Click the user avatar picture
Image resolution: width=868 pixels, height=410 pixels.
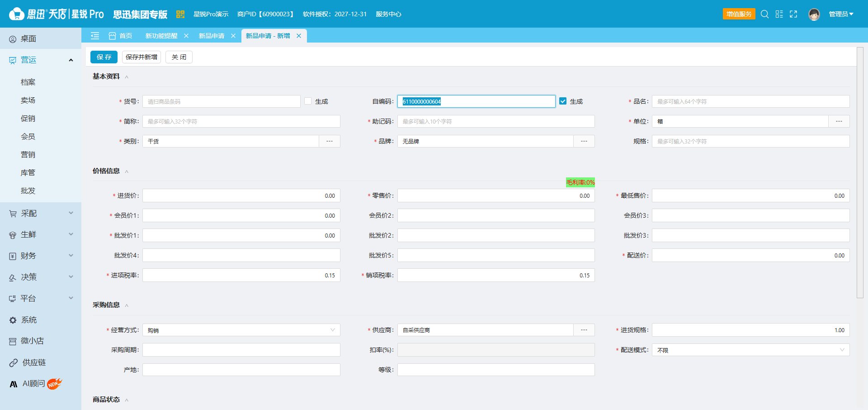[x=814, y=14]
